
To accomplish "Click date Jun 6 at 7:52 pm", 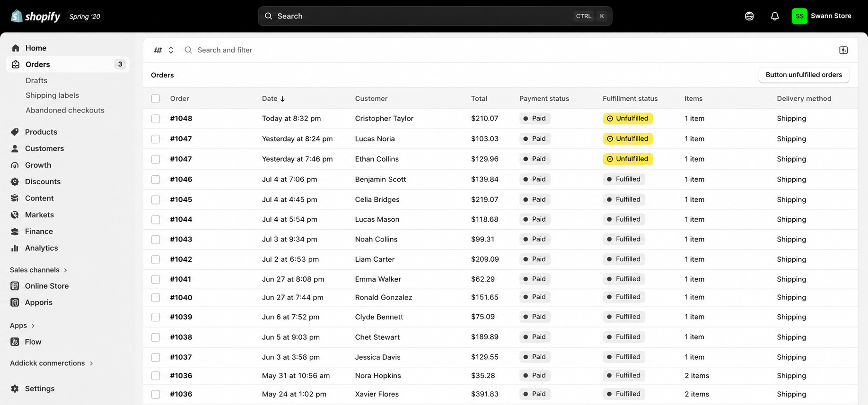I will [x=290, y=317].
